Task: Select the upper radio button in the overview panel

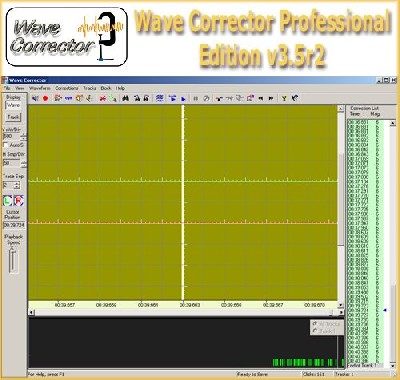Action: (315, 324)
